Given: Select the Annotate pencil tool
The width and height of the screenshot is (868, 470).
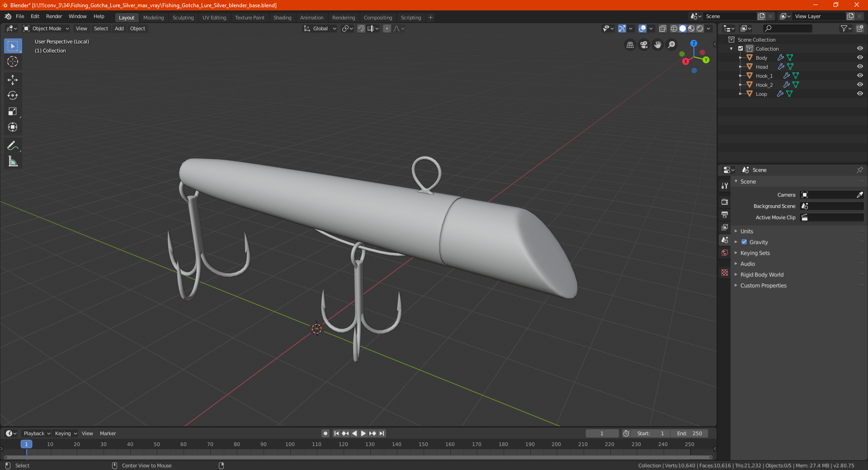Looking at the screenshot, I should click(13, 146).
